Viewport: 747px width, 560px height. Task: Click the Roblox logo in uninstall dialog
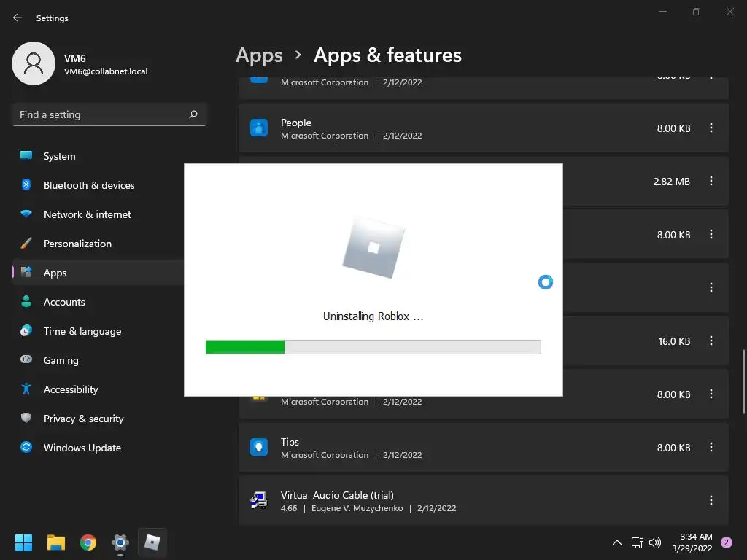click(373, 248)
